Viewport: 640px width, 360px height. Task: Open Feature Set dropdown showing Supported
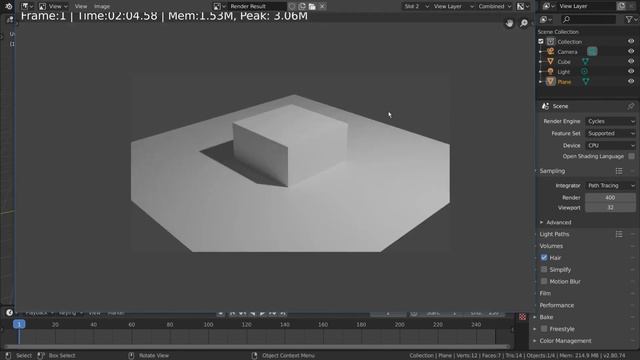611,133
